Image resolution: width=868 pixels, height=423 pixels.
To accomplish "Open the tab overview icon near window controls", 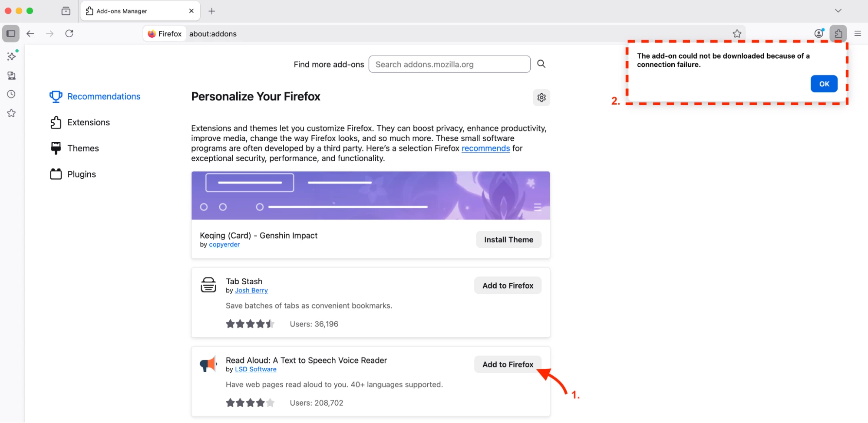I will point(66,11).
